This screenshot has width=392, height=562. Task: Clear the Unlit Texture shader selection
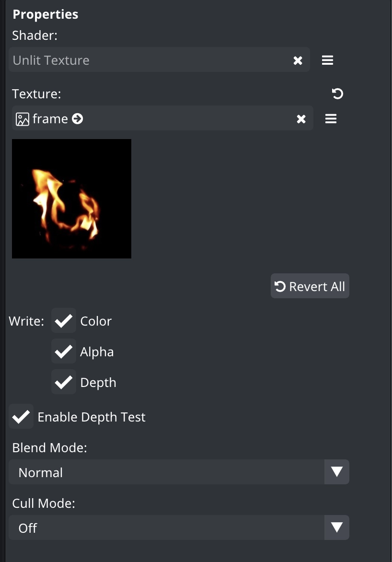pos(298,60)
